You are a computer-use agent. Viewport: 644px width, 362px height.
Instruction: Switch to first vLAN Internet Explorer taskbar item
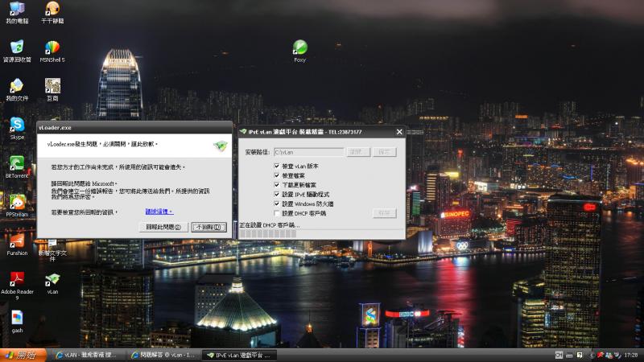[x=86, y=355]
